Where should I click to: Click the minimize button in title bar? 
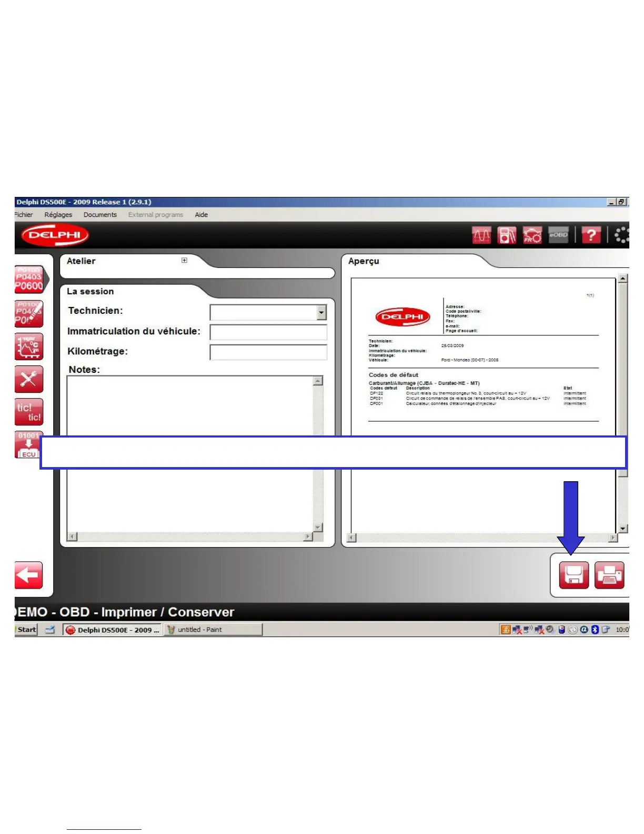[612, 202]
